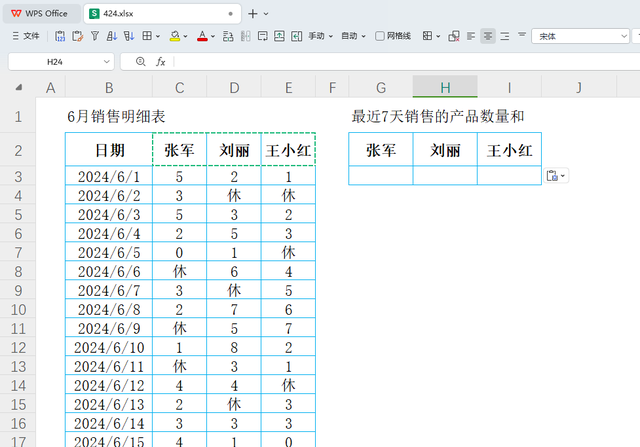Viewport: 640px width, 447px height.
Task: Open the 文件 menu
Action: [26, 36]
